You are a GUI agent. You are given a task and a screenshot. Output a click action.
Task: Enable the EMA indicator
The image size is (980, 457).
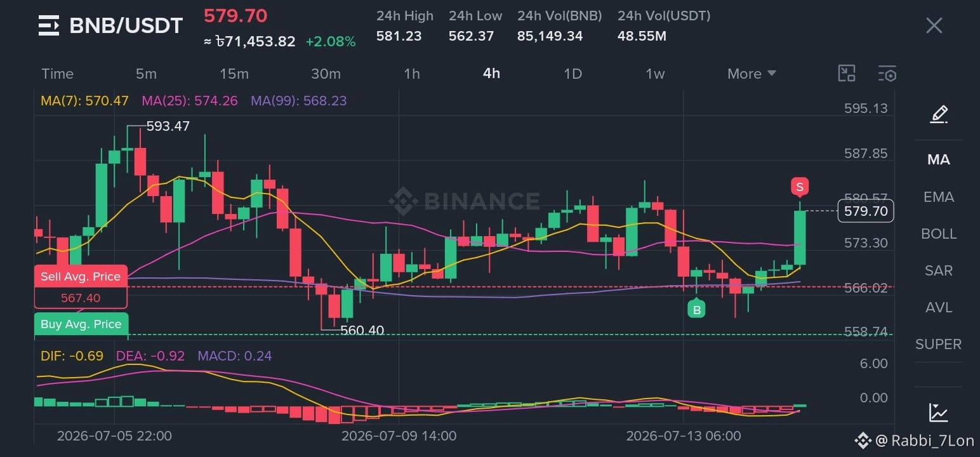[938, 197]
